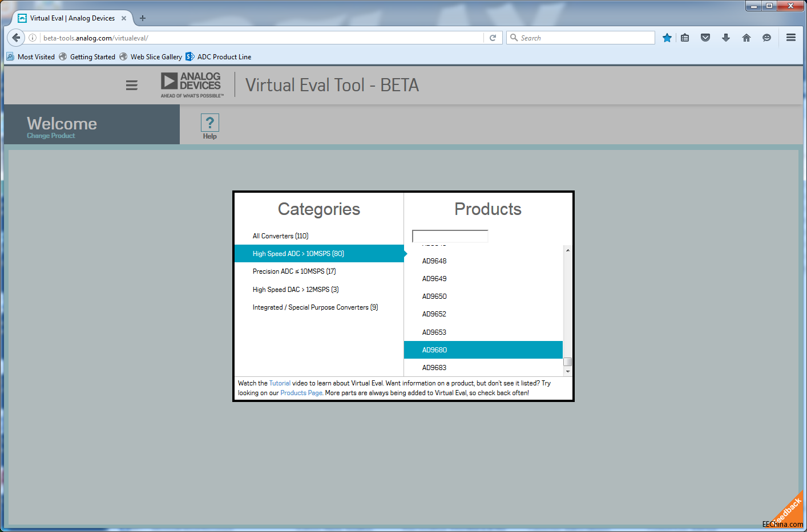Viewport: 807px width, 532px height.
Task: Open the orange Feedback corner tab
Action: coord(788,510)
